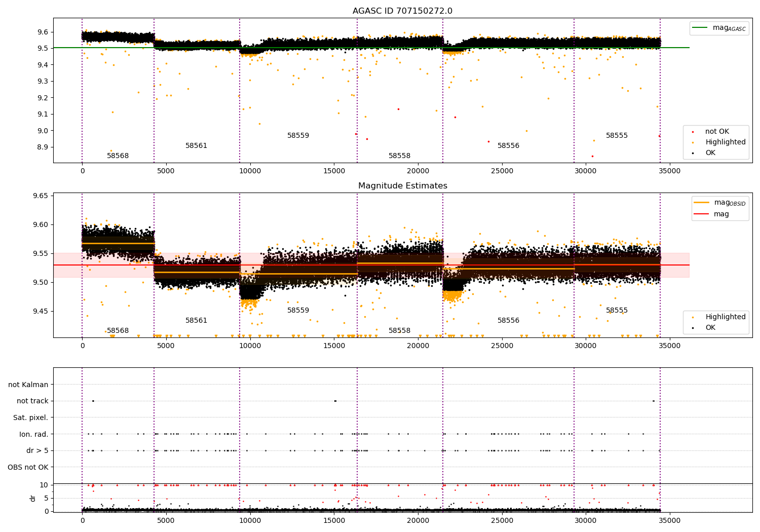This screenshot has height=532, width=760.
Task: Click the 'Magnitude Estimates' plot title
Action: (403, 186)
